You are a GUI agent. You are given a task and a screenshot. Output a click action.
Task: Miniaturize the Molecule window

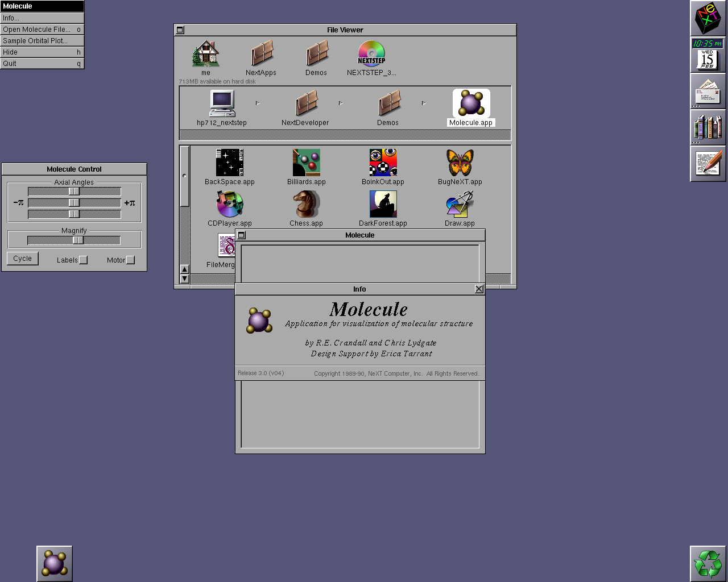pyautogui.click(x=242, y=235)
